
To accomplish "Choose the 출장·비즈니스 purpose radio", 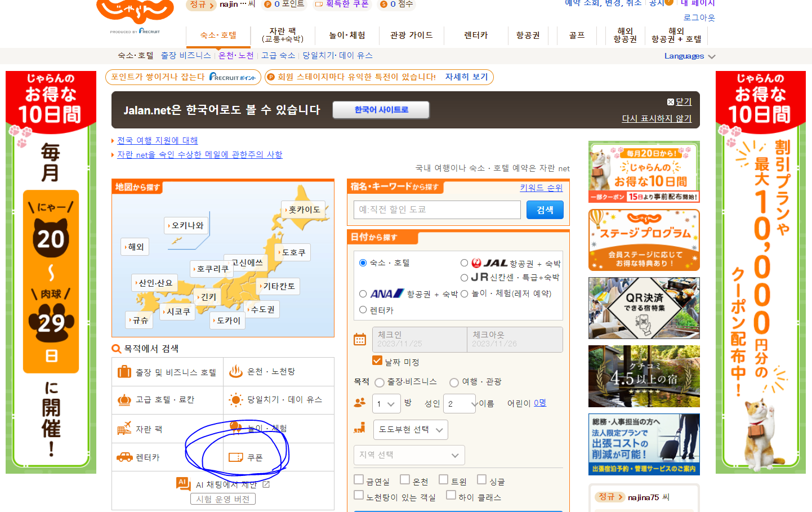I will tap(380, 382).
